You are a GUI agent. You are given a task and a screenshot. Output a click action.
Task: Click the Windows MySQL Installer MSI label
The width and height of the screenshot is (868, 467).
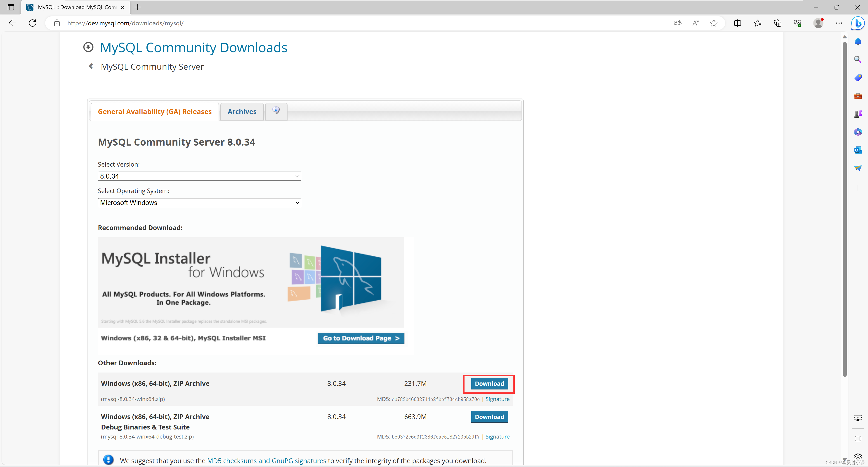(x=183, y=338)
